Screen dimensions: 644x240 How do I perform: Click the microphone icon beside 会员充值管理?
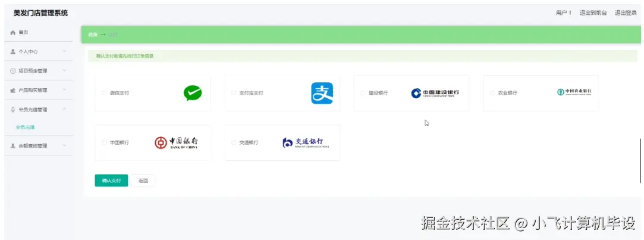[12, 110]
